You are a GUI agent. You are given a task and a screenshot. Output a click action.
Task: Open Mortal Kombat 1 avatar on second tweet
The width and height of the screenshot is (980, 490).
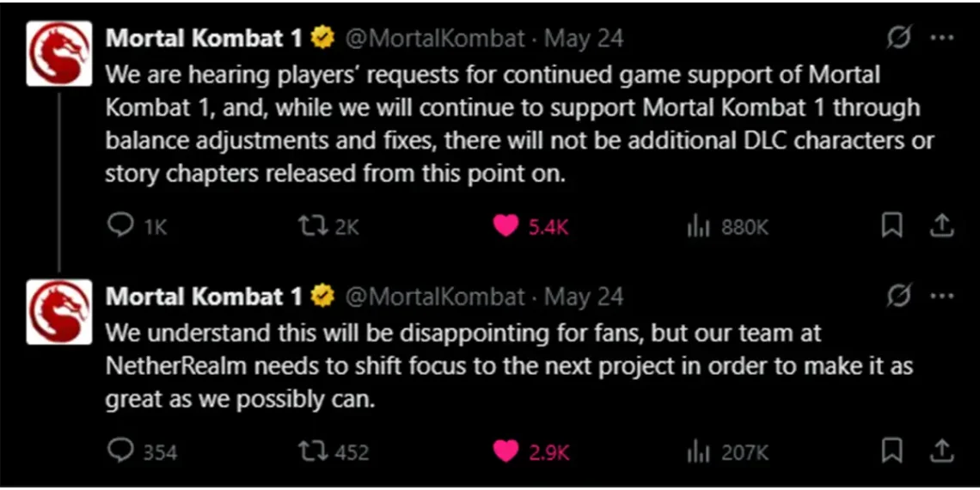pos(59,312)
